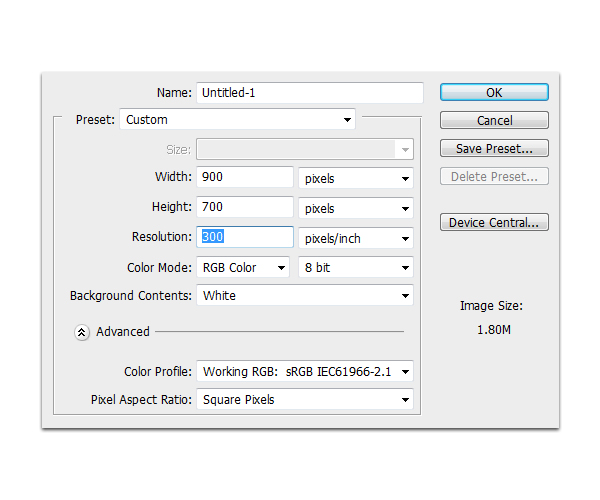Image resolution: width=600 pixels, height=500 pixels.
Task: Collapse the Advanced section chevron icon
Action: click(82, 332)
